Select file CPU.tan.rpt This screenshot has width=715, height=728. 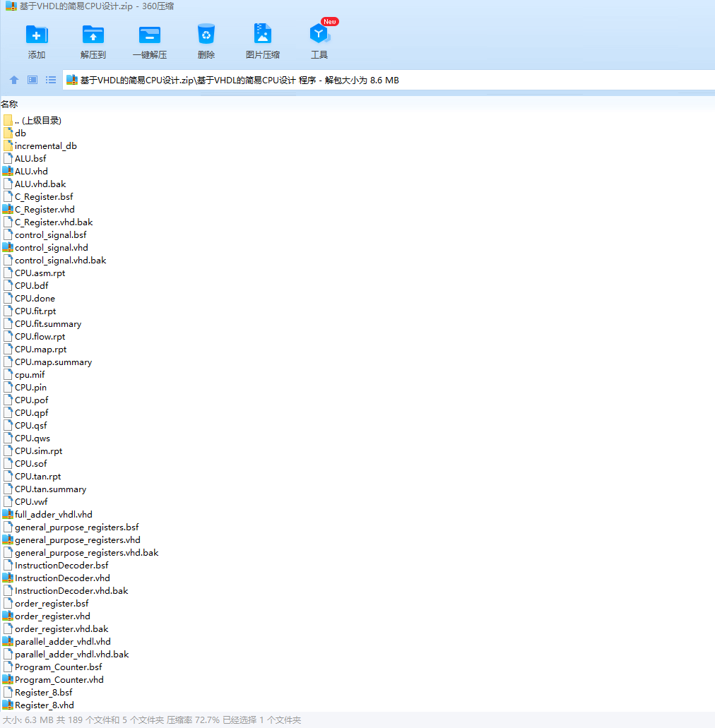38,477
